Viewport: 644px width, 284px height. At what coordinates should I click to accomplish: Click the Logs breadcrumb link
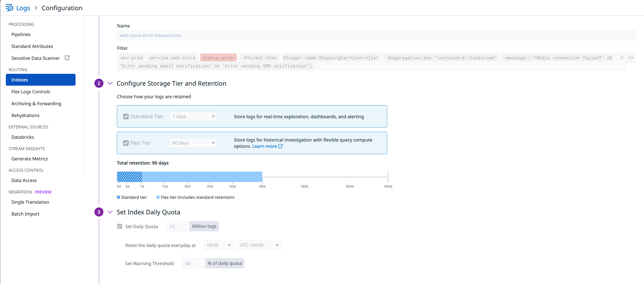pos(23,8)
